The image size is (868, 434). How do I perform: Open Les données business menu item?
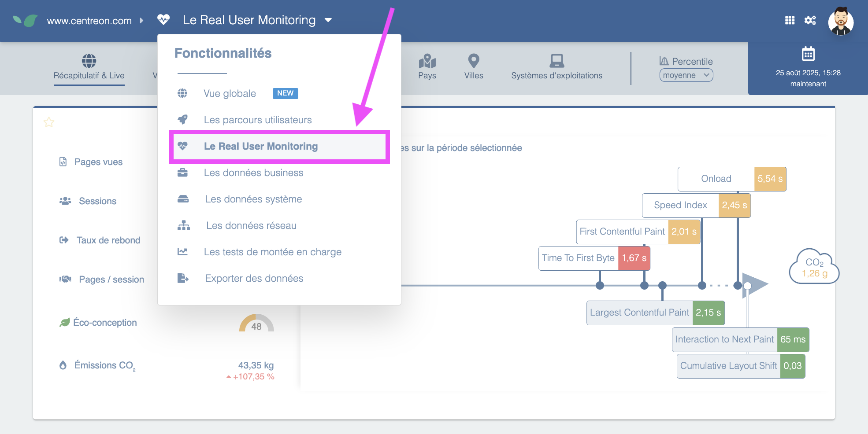click(253, 173)
